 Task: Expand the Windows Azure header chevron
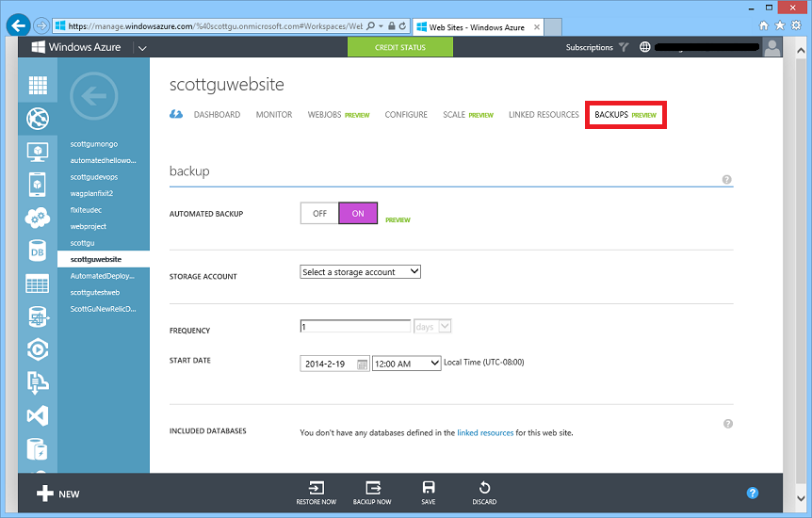[141, 47]
